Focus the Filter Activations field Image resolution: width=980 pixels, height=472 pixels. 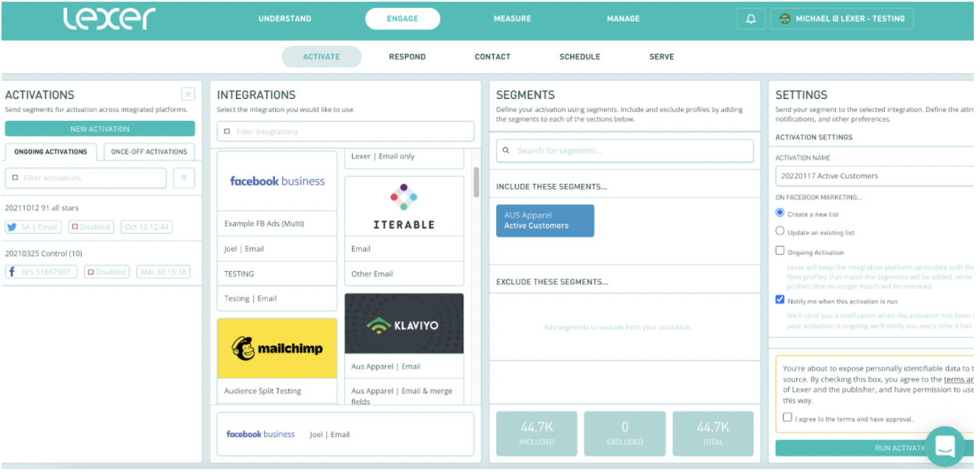click(x=86, y=178)
